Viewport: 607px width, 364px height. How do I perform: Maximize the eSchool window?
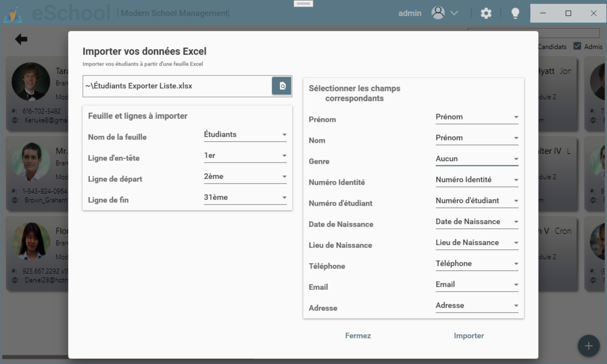[568, 13]
